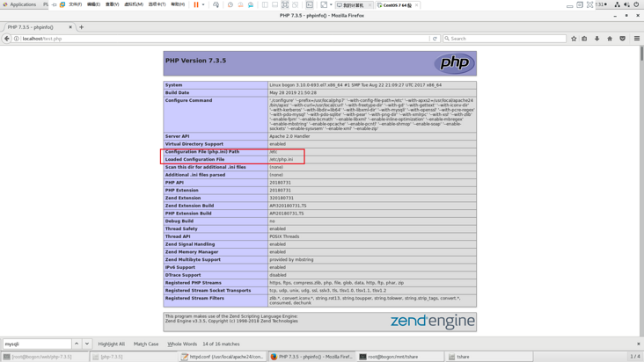Click the Firefox back arrow button

pyautogui.click(x=6, y=39)
